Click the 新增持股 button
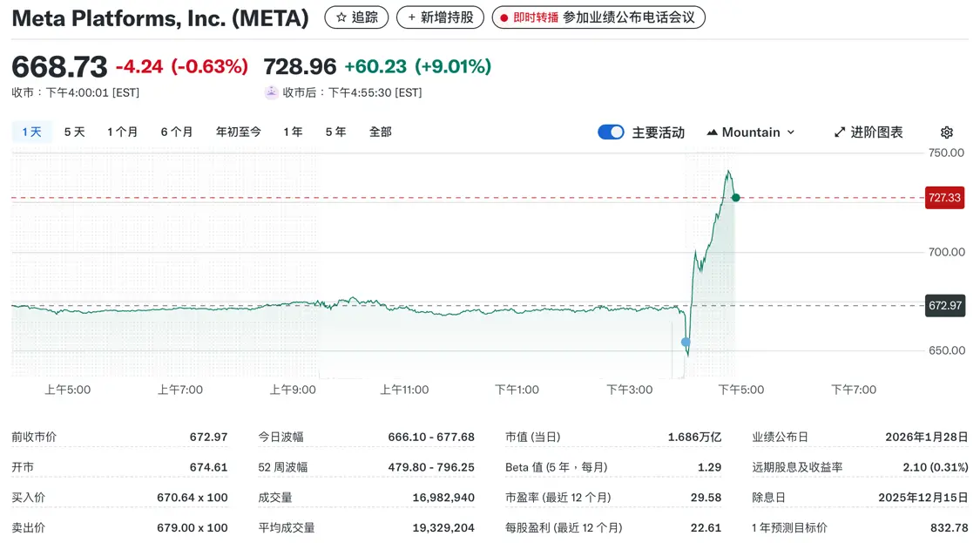Screen dimensions: 980x543 440,17
